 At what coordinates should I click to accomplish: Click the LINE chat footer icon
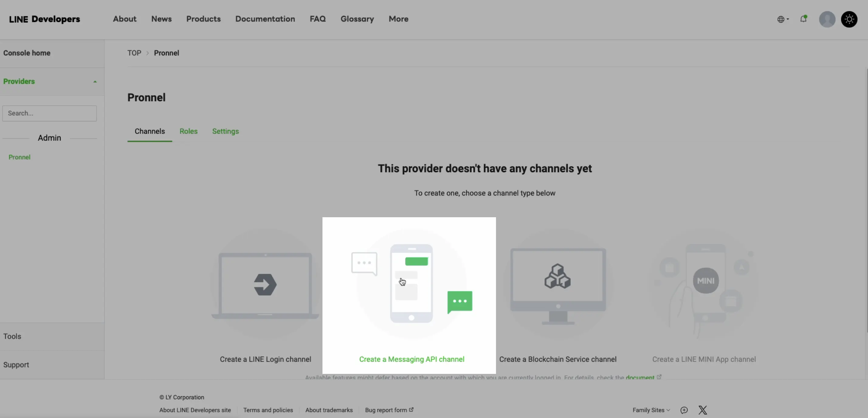684,410
